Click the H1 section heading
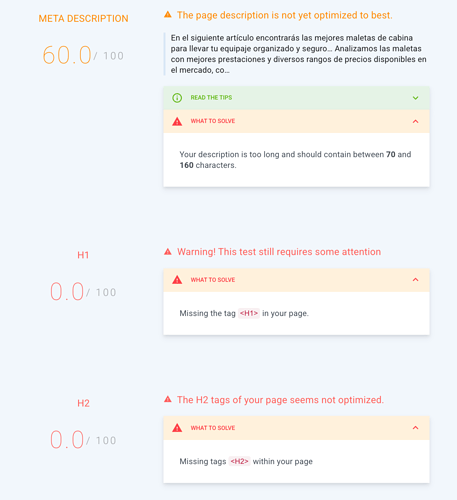This screenshot has width=457, height=500. [83, 255]
